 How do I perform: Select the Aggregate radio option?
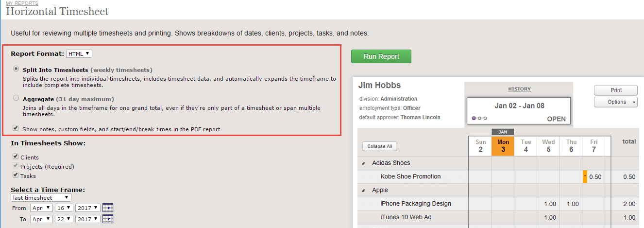click(17, 99)
